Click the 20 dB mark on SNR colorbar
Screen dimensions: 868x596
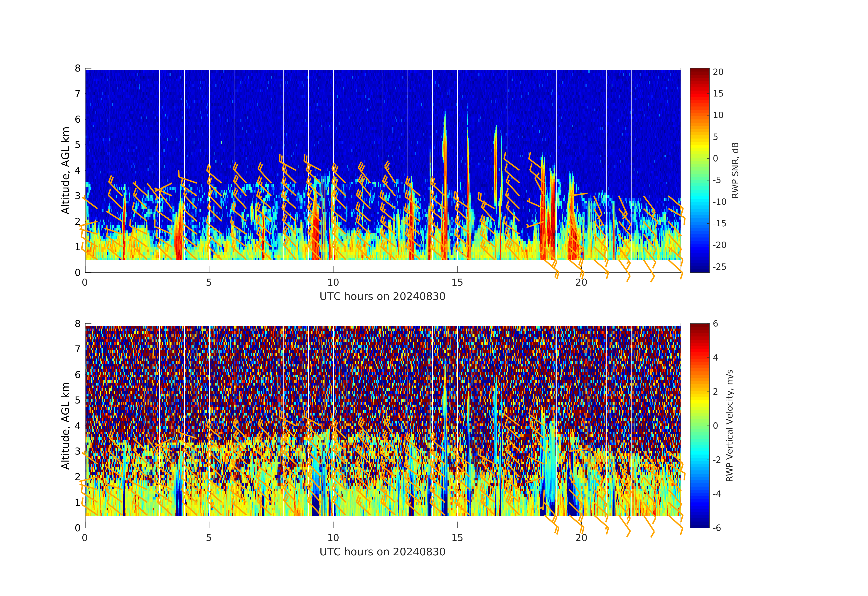[718, 72]
